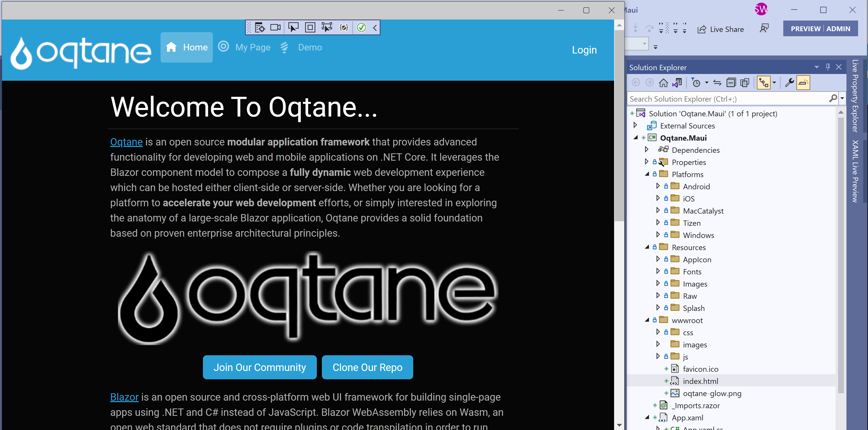Click the green Hot Reload status check icon

coord(361,27)
